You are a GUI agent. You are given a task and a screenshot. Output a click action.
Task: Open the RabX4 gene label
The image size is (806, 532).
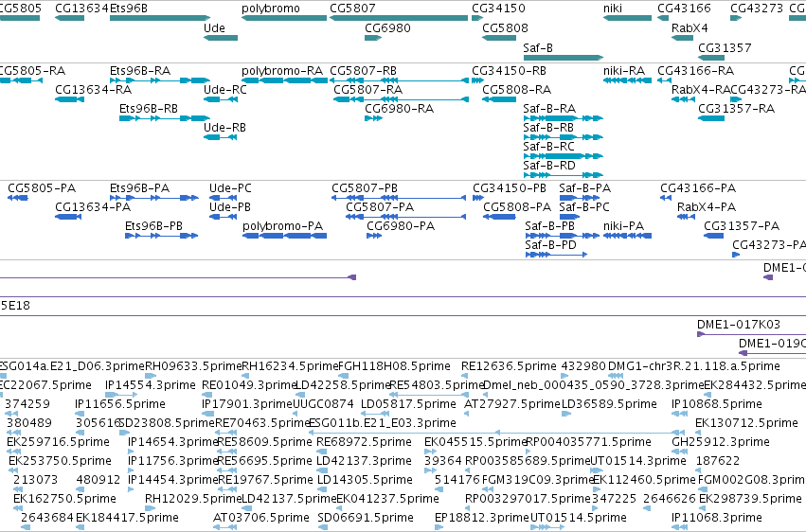click(690, 27)
